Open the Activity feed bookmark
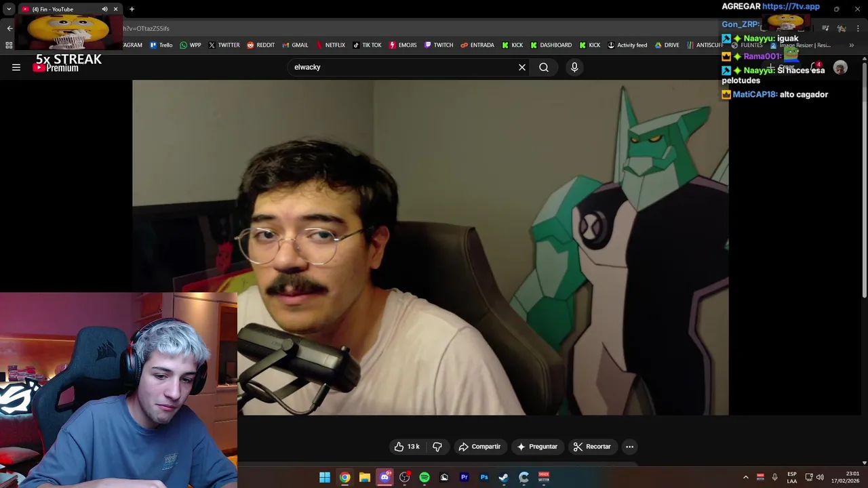Viewport: 868px width, 488px height. point(627,45)
